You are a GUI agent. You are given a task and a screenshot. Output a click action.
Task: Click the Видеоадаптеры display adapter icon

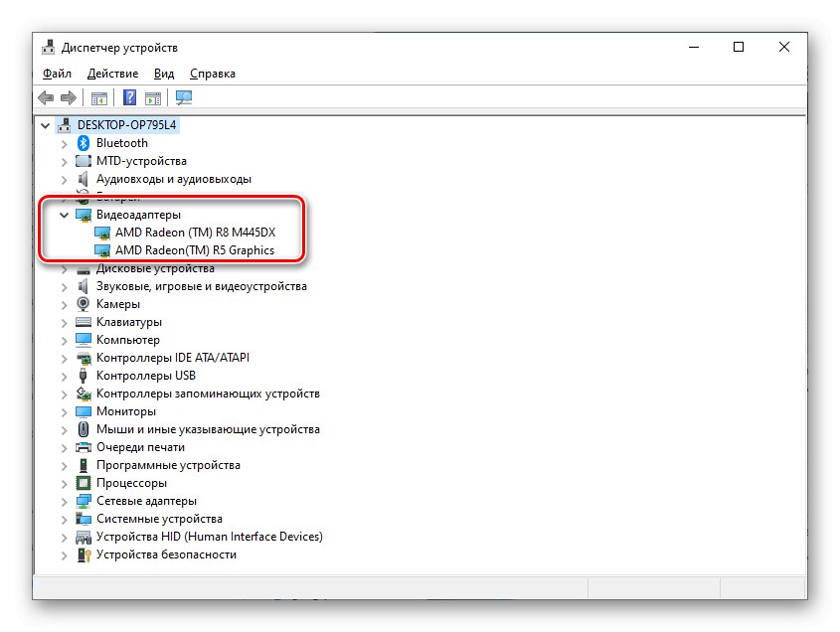click(x=84, y=215)
